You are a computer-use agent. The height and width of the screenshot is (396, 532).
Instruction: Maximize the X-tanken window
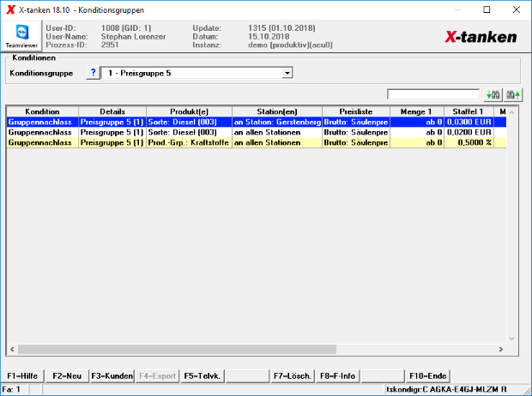487,9
